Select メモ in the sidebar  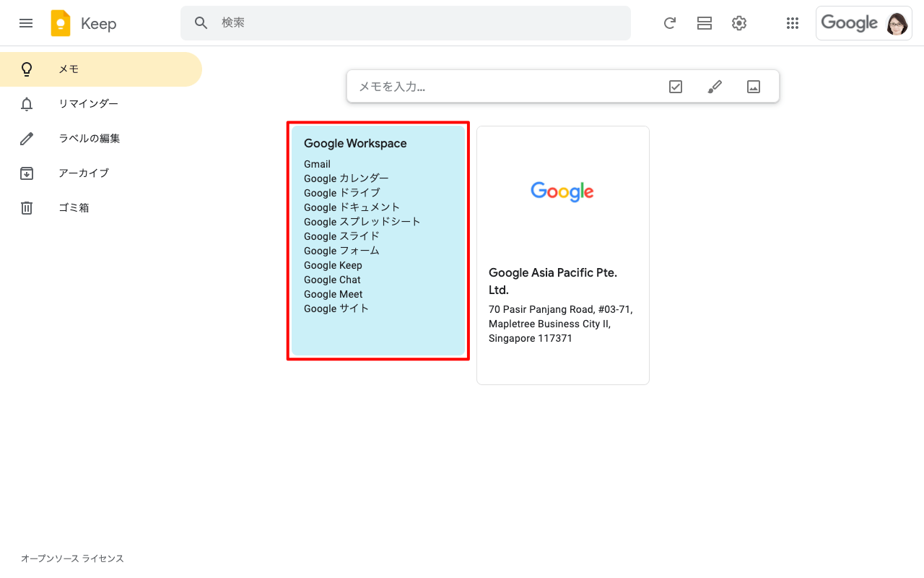(101, 69)
